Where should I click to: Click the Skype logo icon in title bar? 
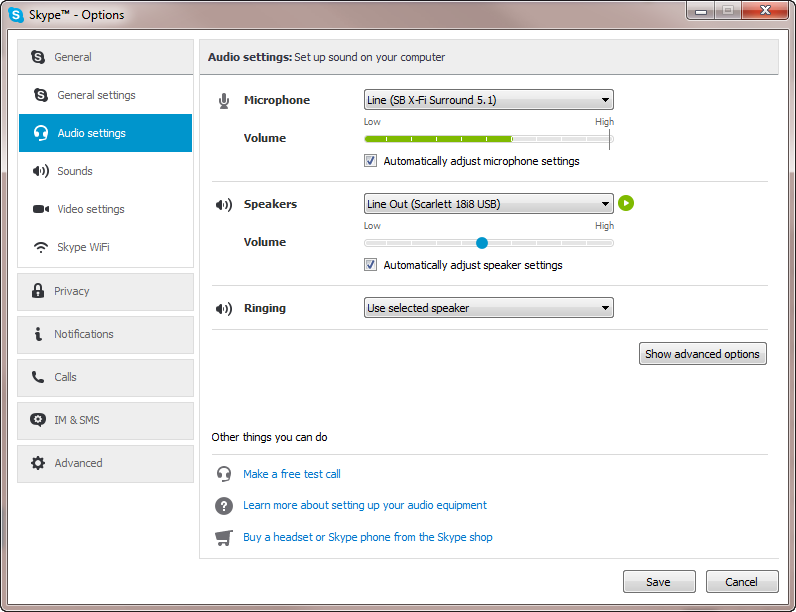coord(16,15)
